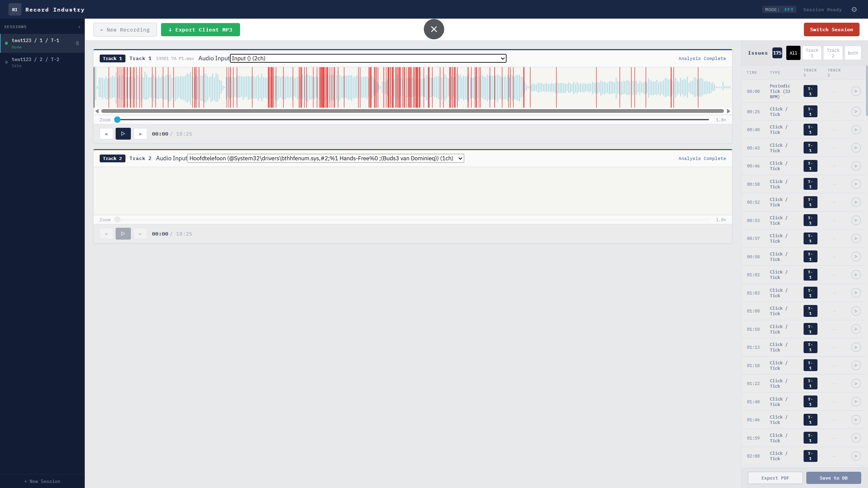Fast-forward Track 2 playback

coord(140,234)
